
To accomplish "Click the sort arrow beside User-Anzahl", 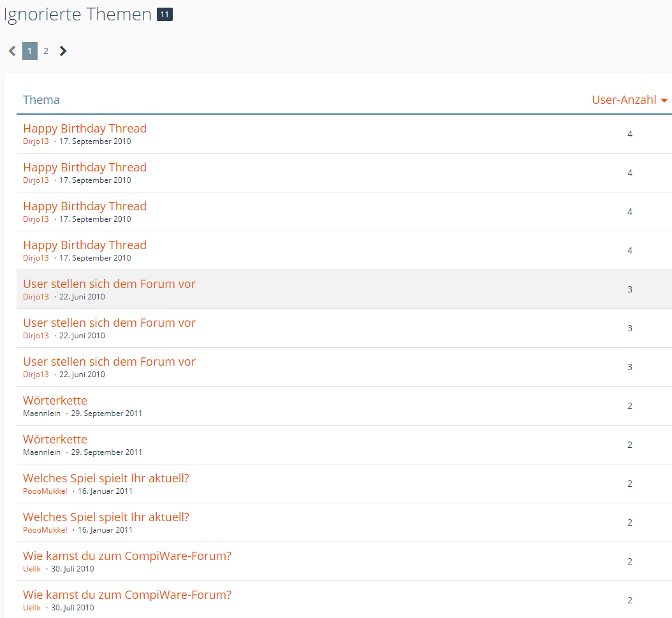I will (664, 101).
